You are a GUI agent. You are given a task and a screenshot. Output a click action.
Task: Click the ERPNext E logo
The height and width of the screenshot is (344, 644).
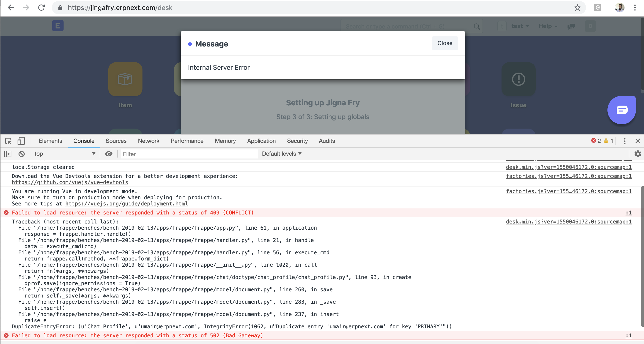[58, 25]
